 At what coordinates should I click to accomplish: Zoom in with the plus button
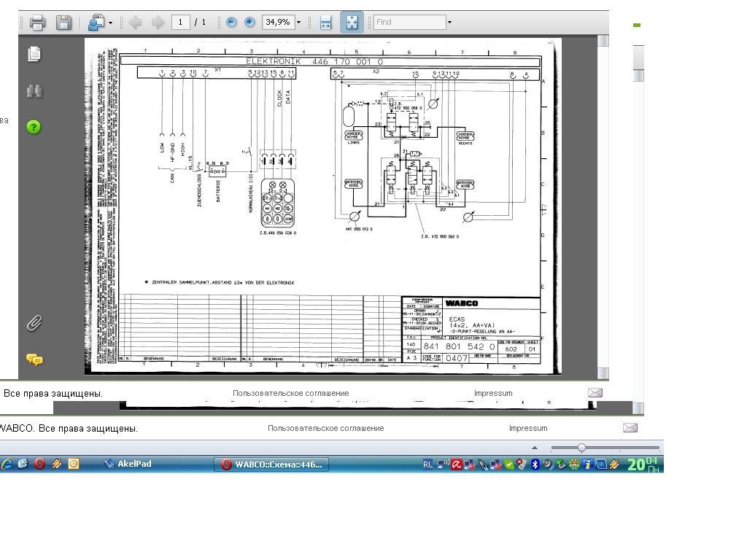[249, 22]
